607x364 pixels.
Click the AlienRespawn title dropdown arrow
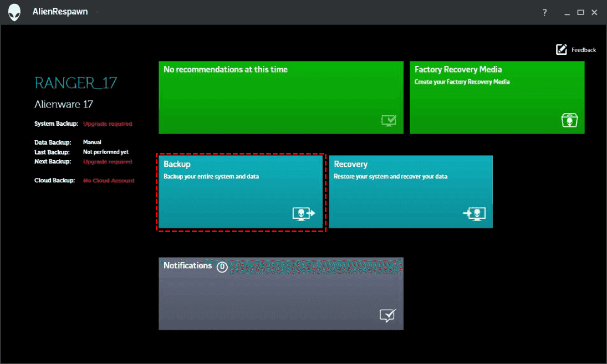pos(98,12)
